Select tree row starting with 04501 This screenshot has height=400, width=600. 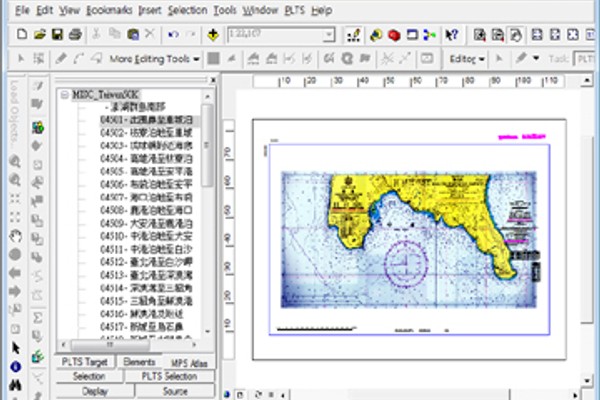[x=147, y=120]
